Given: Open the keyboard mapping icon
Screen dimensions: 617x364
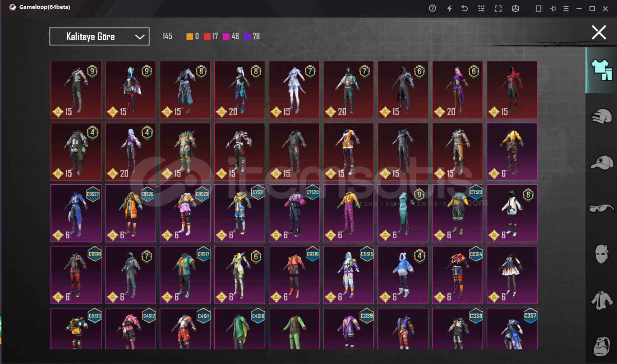Looking at the screenshot, I should coord(481,9).
